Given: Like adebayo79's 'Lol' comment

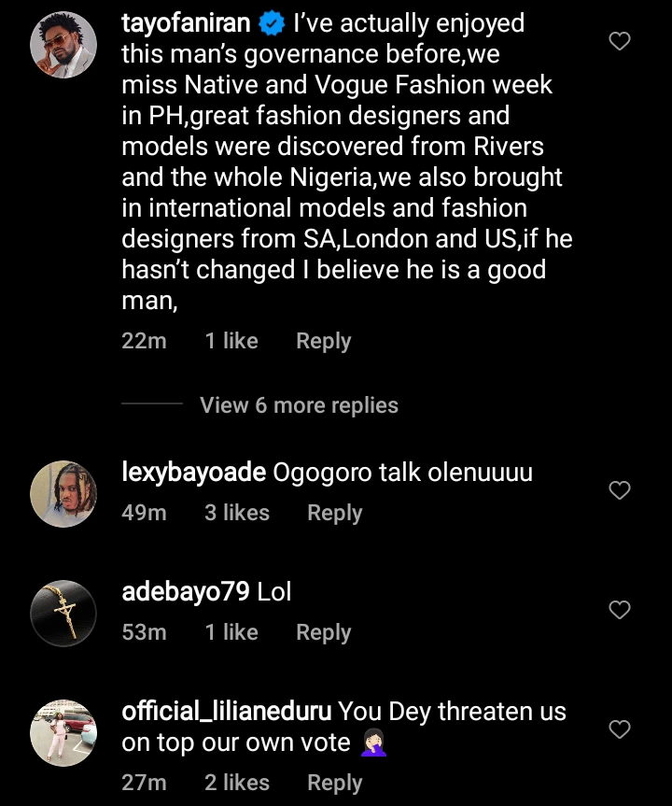Looking at the screenshot, I should click(620, 610).
